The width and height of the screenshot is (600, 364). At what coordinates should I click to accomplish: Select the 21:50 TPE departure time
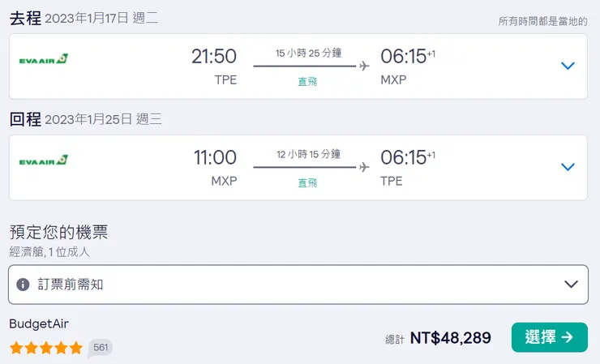click(x=214, y=57)
